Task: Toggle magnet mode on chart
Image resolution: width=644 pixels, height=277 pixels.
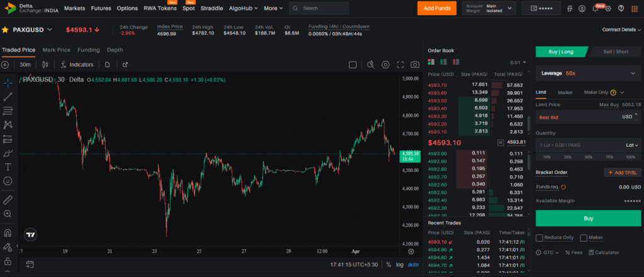Action: tap(8, 232)
